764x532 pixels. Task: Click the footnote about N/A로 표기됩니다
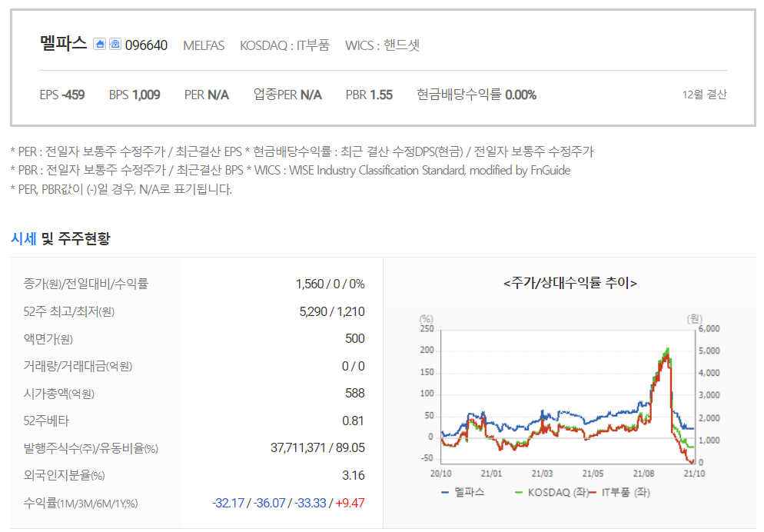point(121,189)
